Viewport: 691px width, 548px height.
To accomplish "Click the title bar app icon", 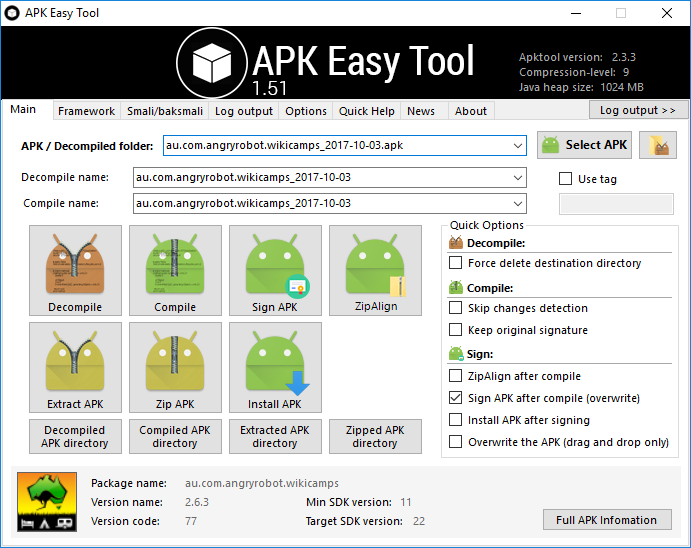I will (12, 13).
